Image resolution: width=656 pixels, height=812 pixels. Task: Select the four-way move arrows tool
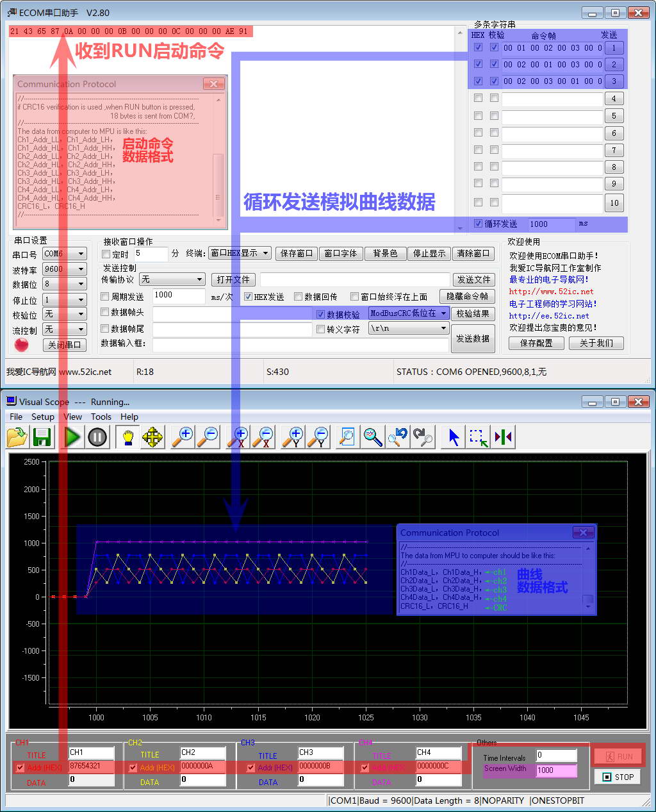pyautogui.click(x=152, y=437)
